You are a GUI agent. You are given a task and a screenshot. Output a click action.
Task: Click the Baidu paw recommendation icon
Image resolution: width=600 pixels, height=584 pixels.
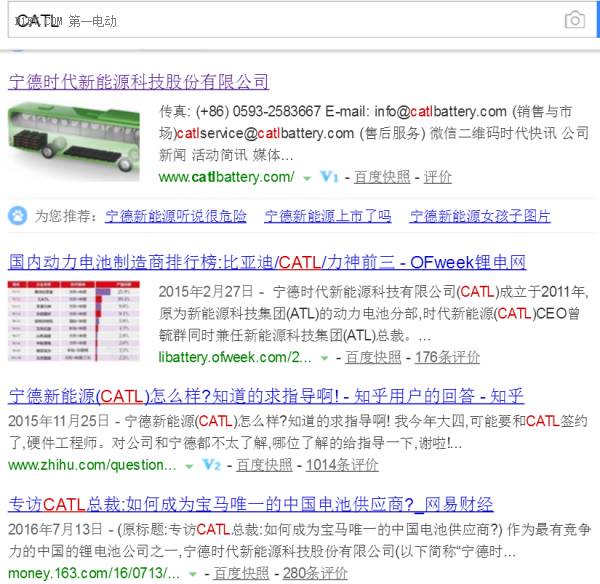point(18,215)
